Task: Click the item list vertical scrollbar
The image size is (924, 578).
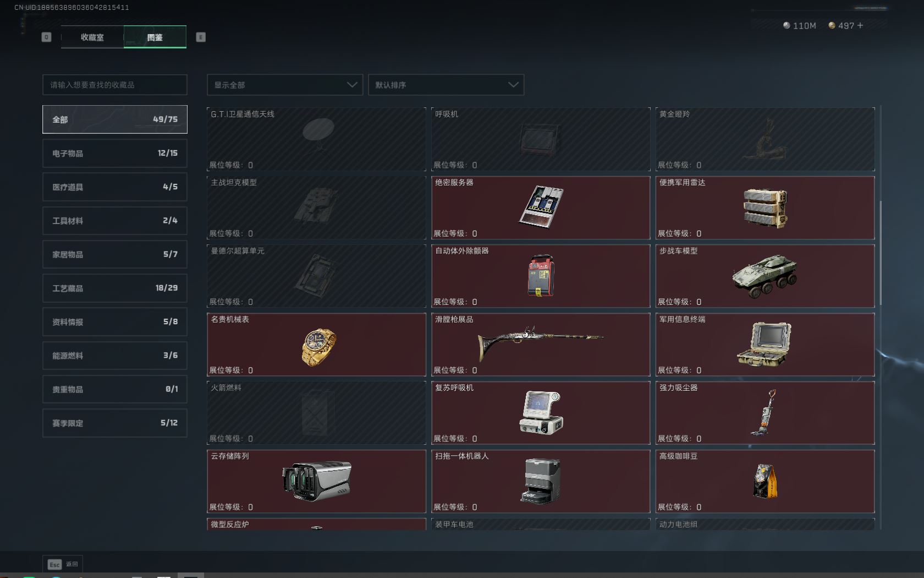Action: (881, 253)
